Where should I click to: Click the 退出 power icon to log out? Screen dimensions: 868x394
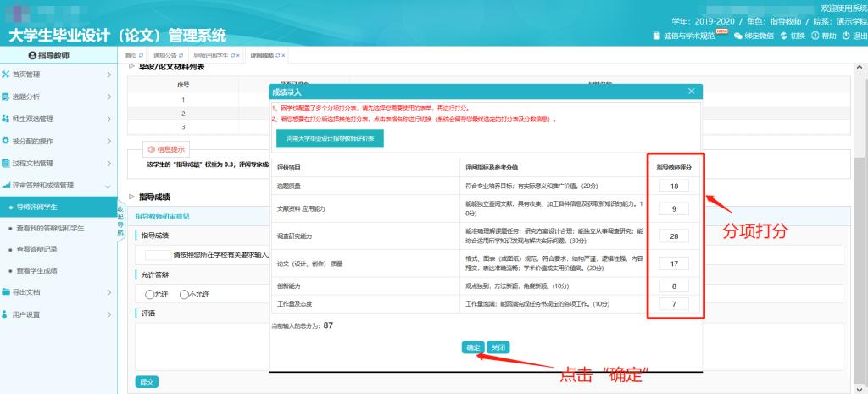pyautogui.click(x=845, y=36)
